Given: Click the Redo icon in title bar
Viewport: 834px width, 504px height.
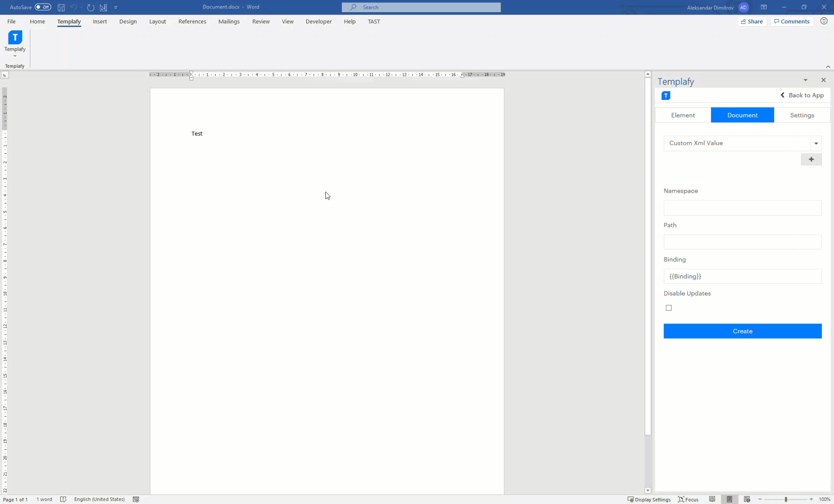Looking at the screenshot, I should click(91, 7).
